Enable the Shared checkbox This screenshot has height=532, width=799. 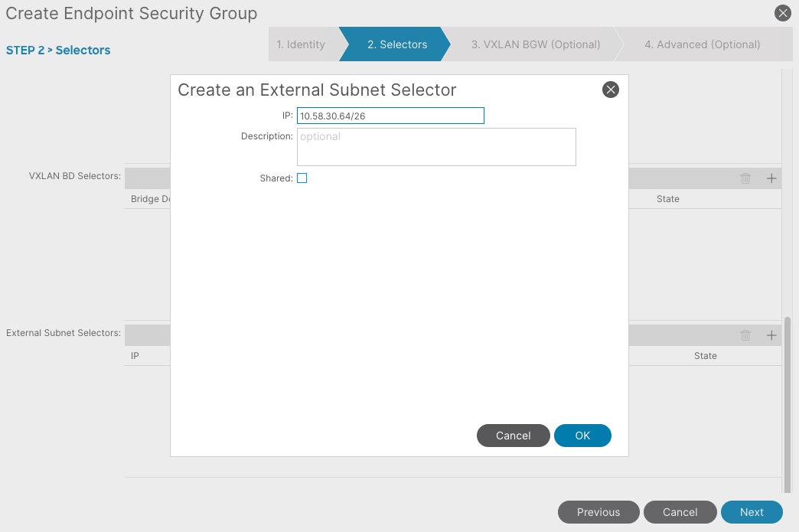click(302, 178)
